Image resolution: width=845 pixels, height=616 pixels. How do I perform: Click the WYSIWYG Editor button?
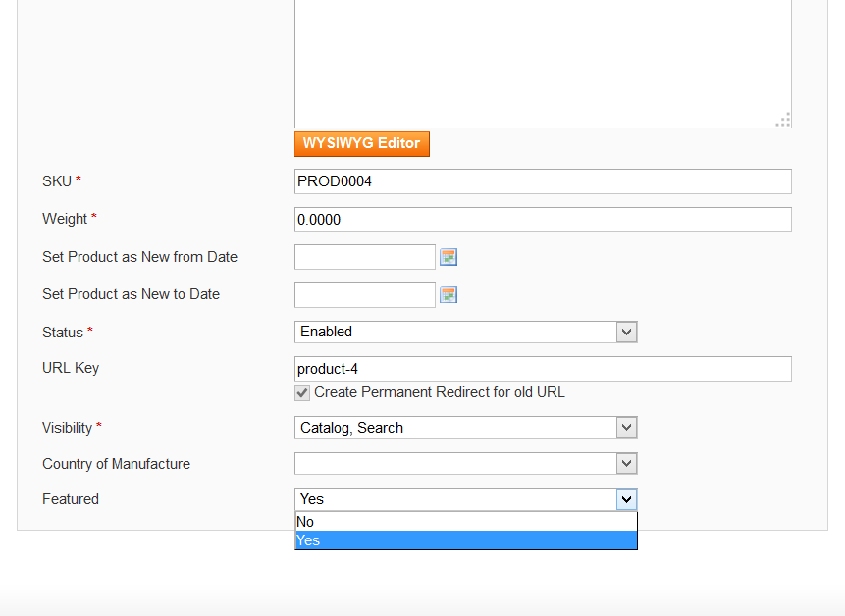point(361,143)
